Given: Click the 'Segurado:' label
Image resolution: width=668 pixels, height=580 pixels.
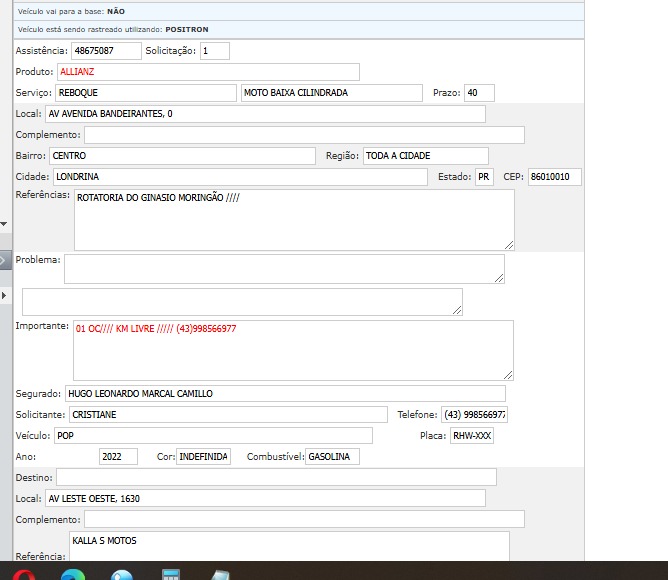Looking at the screenshot, I should click(38, 393).
